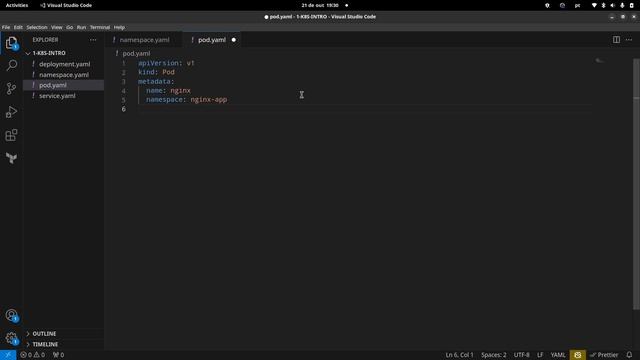This screenshot has height=360, width=640.
Task: Split the editor to the right
Action: point(616,40)
